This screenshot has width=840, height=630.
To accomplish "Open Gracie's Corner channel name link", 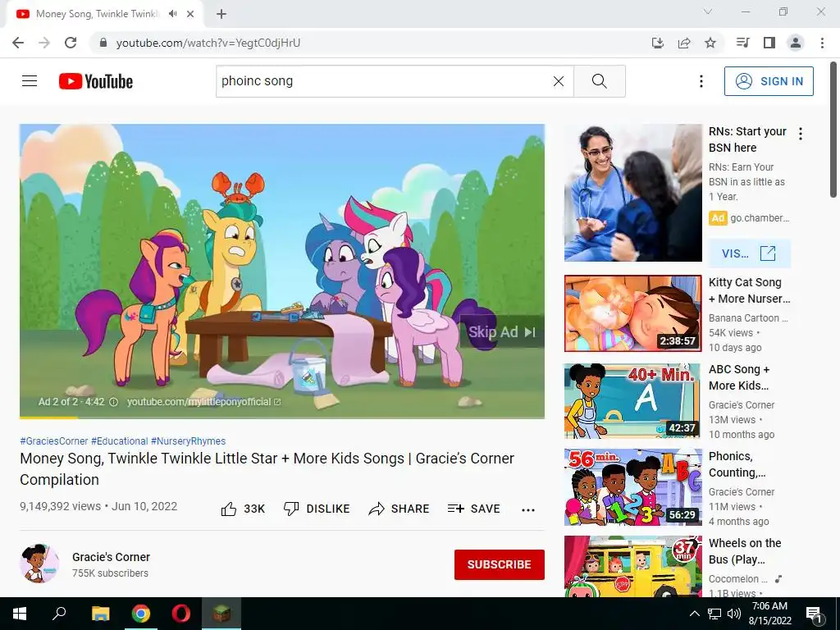I will 111,557.
